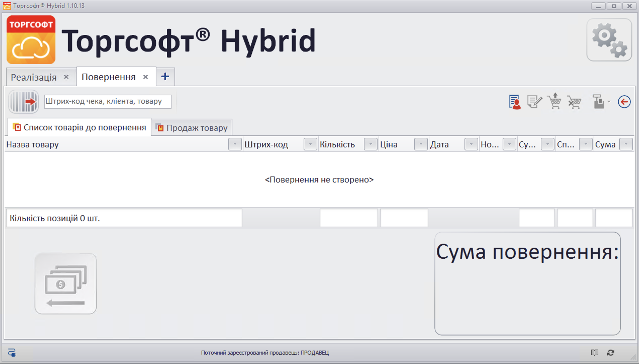Open settings via the gears icon
Image resolution: width=639 pixels, height=364 pixels.
click(609, 40)
